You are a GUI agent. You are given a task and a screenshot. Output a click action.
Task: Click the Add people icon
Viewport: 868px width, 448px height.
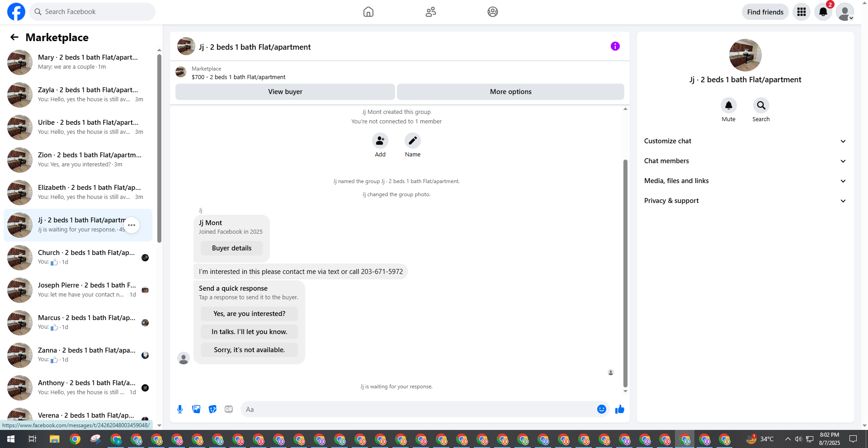point(380,141)
